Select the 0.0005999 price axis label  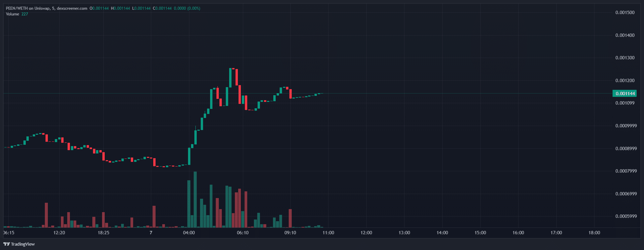[x=626, y=216]
